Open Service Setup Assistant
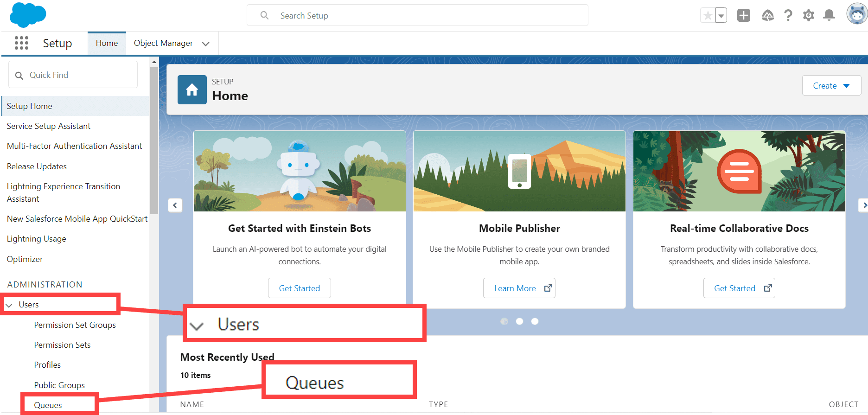 click(x=49, y=126)
